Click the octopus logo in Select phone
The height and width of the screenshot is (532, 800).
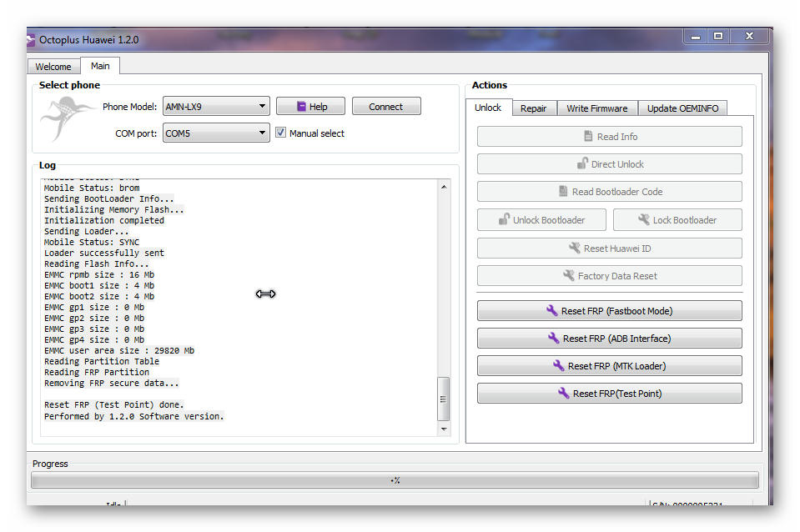67,119
